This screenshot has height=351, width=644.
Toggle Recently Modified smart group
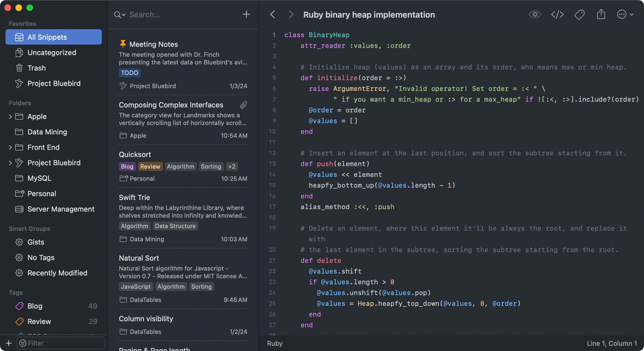58,272
